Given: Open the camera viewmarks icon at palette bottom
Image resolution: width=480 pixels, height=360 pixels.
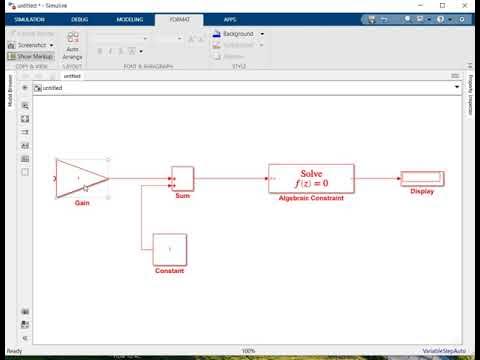Looking at the screenshot, I should (25, 312).
